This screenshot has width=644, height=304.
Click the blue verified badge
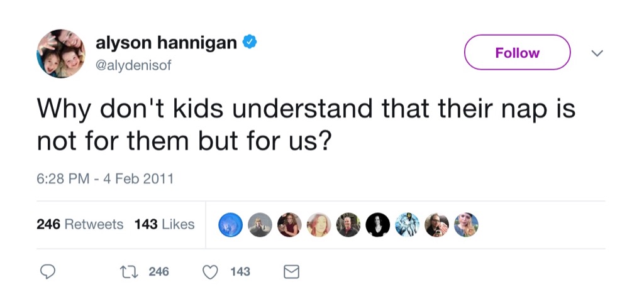pyautogui.click(x=250, y=43)
